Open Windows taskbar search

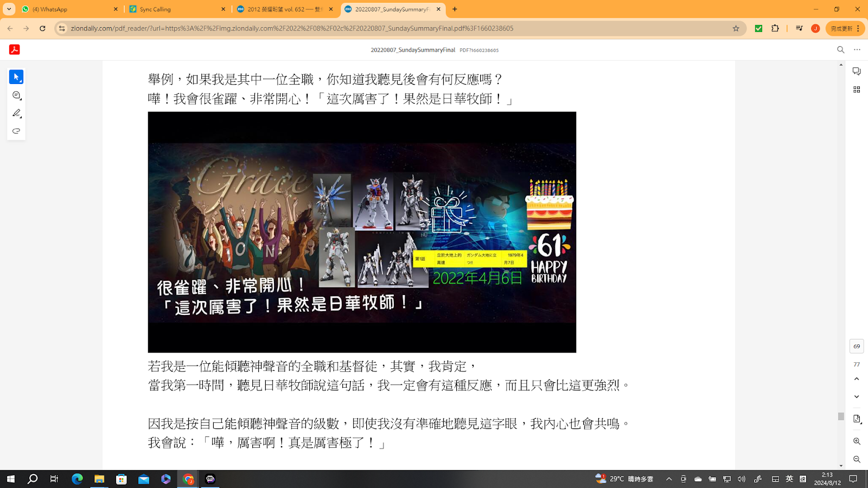tap(33, 479)
